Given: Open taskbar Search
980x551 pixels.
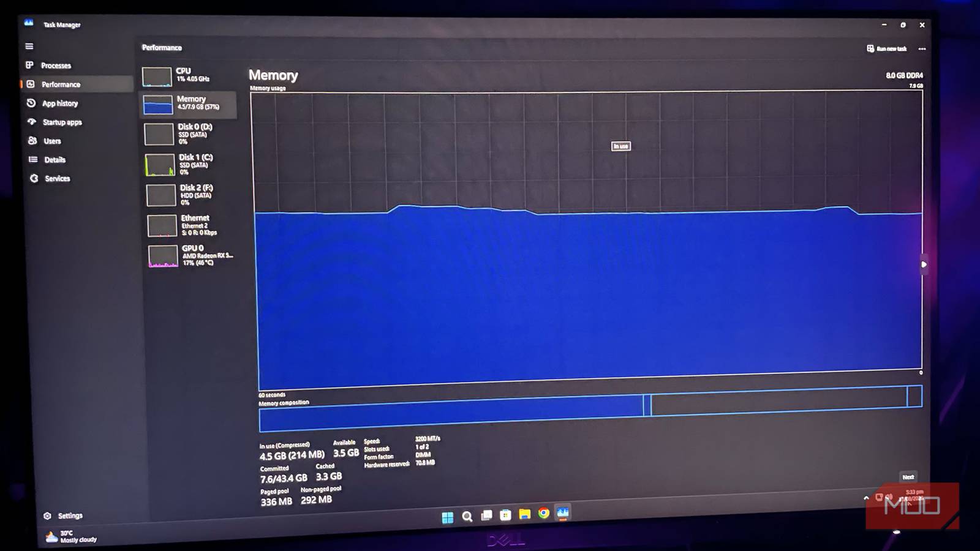Looking at the screenshot, I should [x=467, y=516].
